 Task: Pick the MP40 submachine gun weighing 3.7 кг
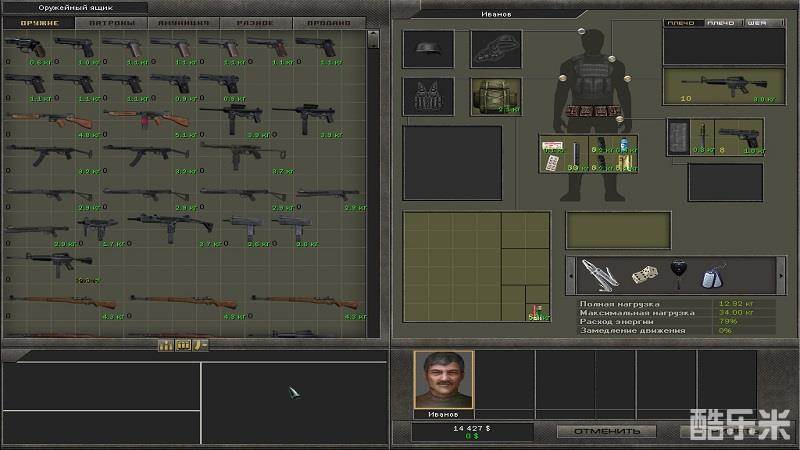(x=243, y=156)
